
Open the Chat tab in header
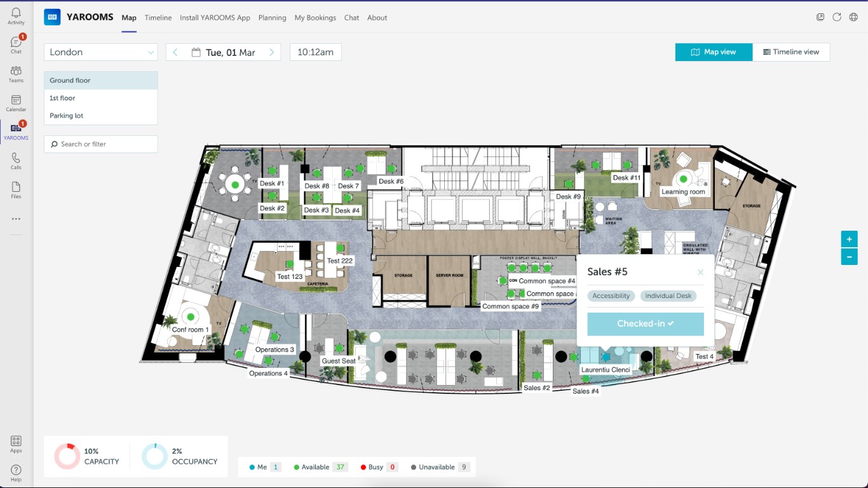click(351, 18)
